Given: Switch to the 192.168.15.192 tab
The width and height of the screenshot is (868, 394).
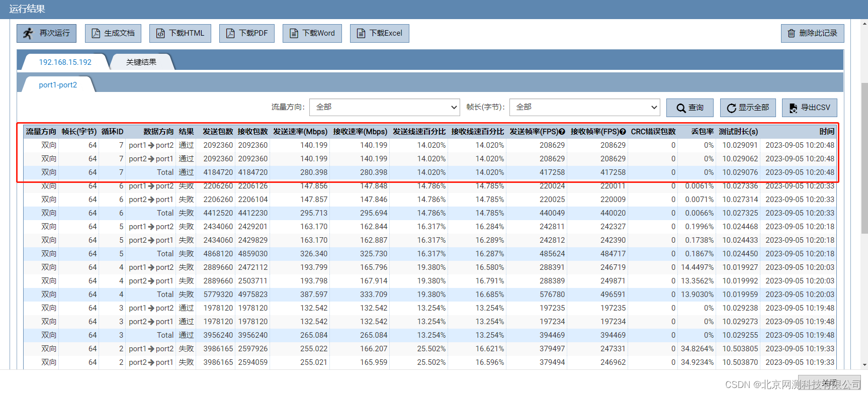Looking at the screenshot, I should coord(65,62).
